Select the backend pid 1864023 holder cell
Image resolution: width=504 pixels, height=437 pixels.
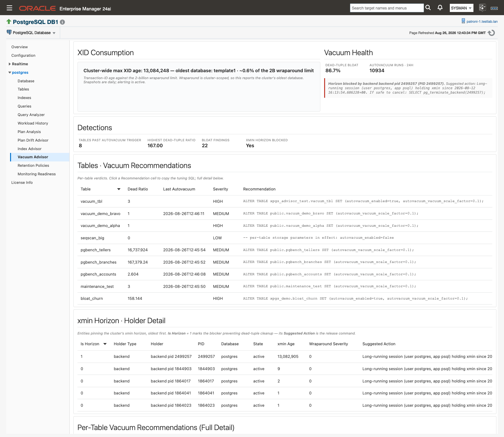(171, 405)
